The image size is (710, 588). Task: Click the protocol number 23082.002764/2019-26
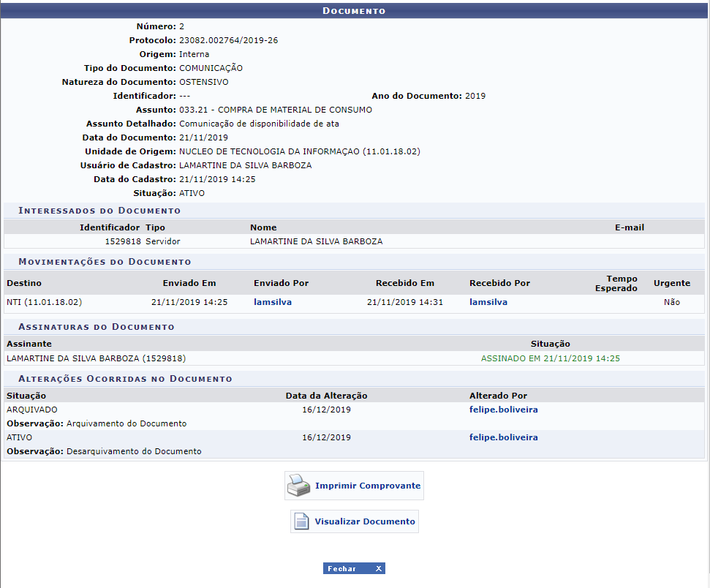click(228, 40)
